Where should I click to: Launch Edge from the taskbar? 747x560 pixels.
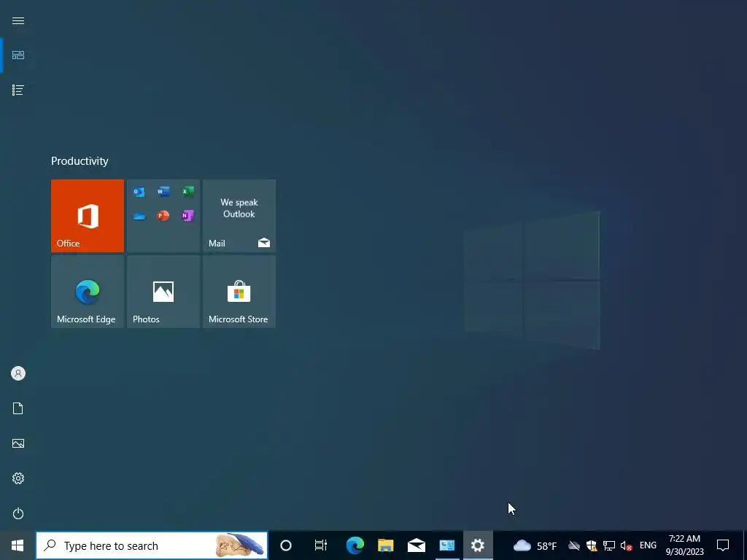pos(355,545)
